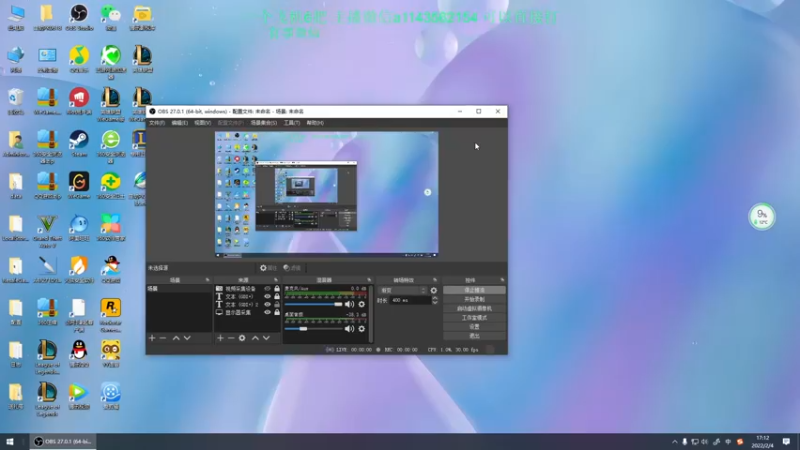
Task: Toggle visibility of first text (GDI+) source
Action: pyautogui.click(x=267, y=296)
